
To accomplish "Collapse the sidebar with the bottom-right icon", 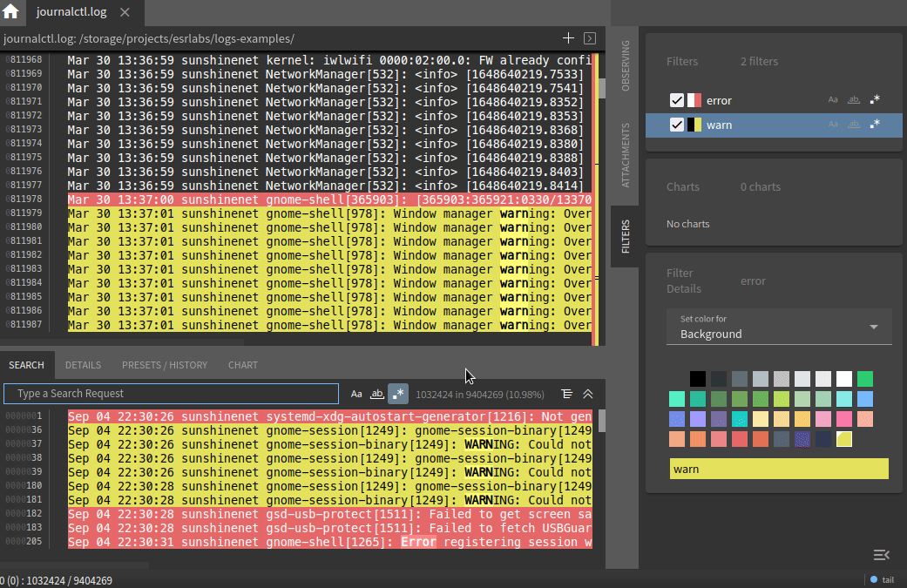I will tap(881, 555).
